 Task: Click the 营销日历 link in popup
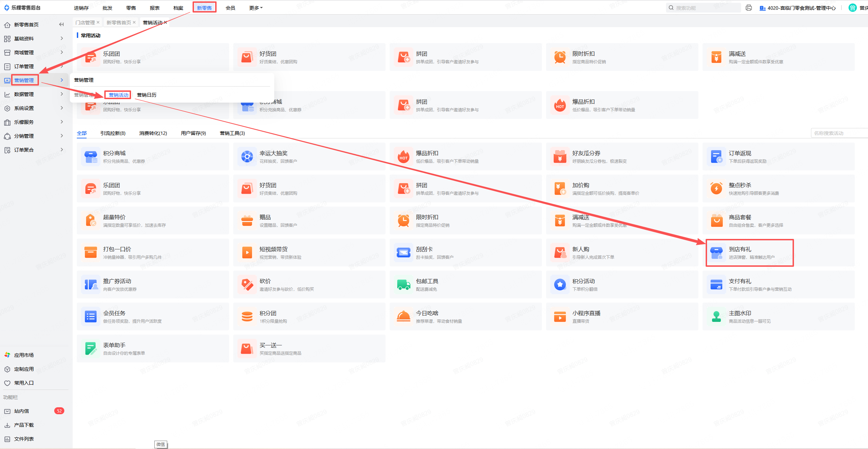(x=146, y=95)
